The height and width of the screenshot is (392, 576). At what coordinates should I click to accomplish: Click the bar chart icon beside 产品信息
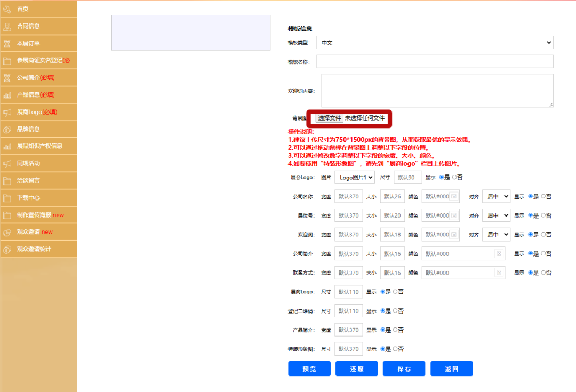coord(7,95)
